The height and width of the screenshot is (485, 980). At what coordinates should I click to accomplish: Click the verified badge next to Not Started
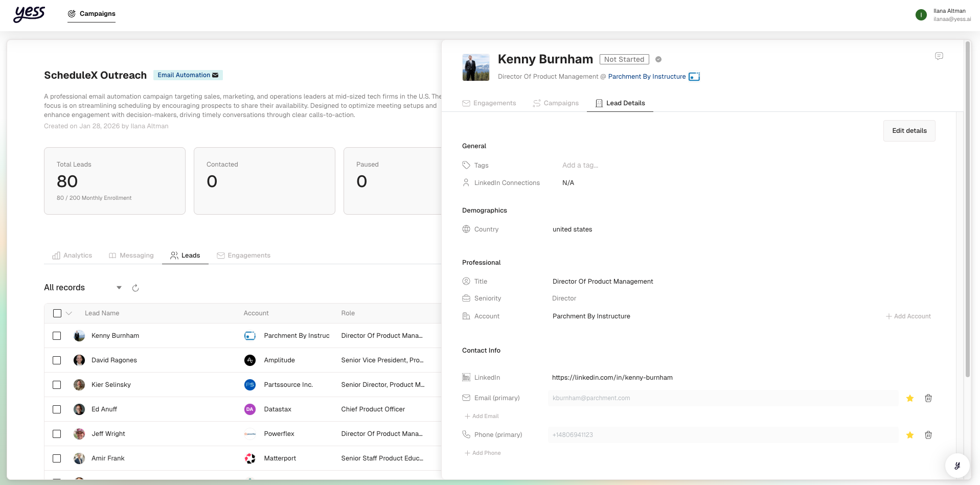click(x=658, y=59)
